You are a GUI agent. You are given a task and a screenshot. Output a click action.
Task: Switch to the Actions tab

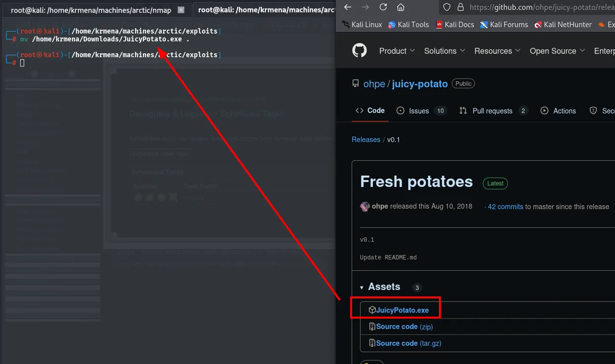pos(558,110)
